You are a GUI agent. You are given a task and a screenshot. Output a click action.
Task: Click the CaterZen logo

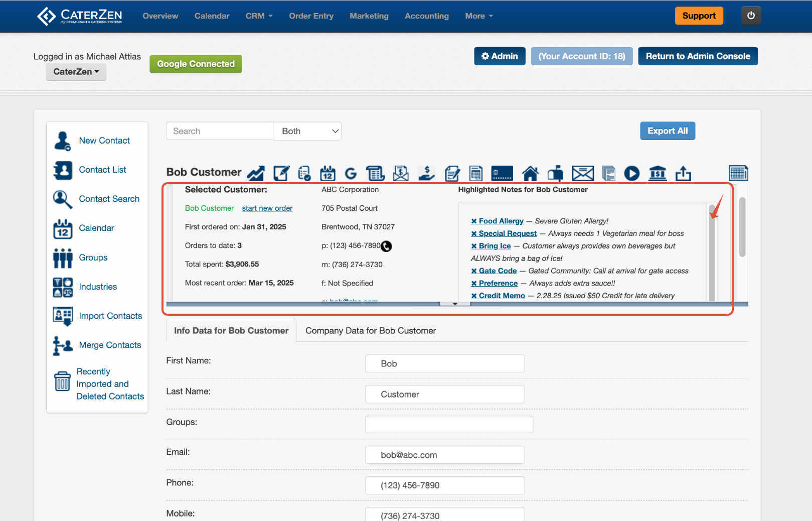(80, 16)
